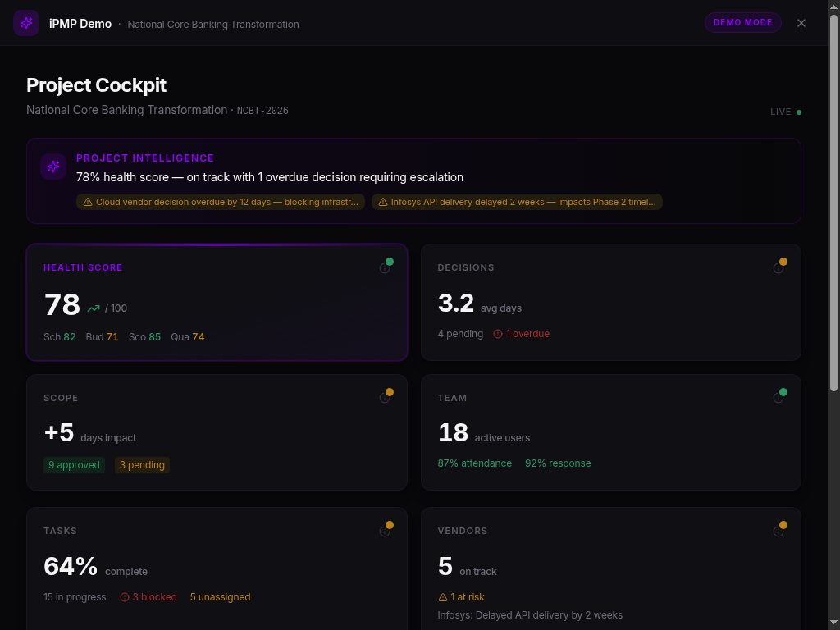This screenshot has height=630, width=840.
Task: Click the at-risk warning icon in Vendors
Action: pos(442,597)
